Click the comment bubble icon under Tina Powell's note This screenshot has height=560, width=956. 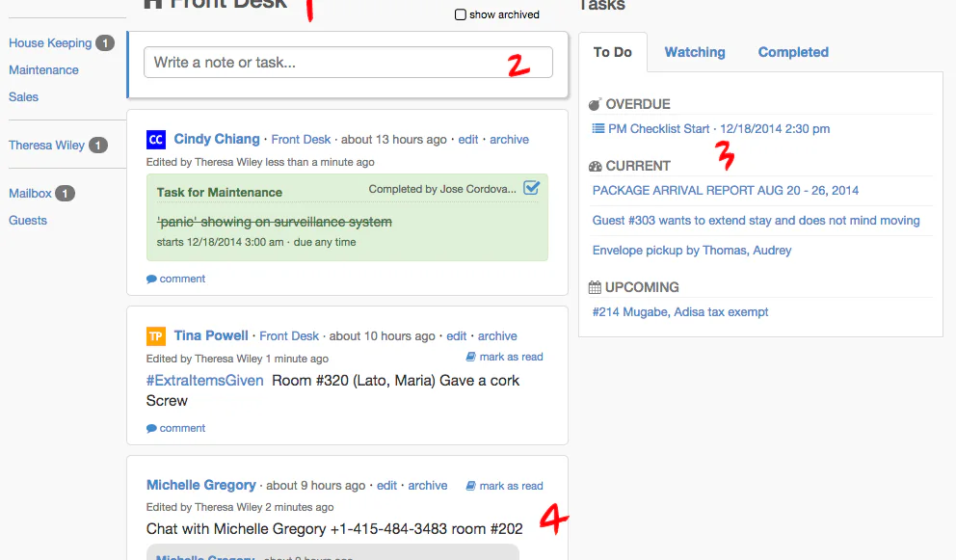tap(152, 428)
